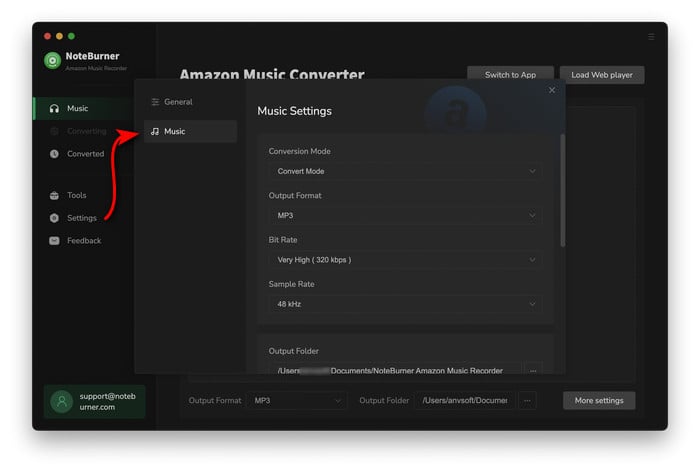Click the gear icon beside Settings
Viewport: 700px width, 473px height.
point(54,218)
